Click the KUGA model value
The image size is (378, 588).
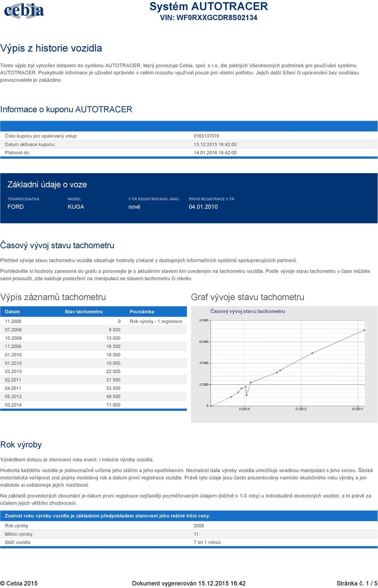pyautogui.click(x=76, y=207)
